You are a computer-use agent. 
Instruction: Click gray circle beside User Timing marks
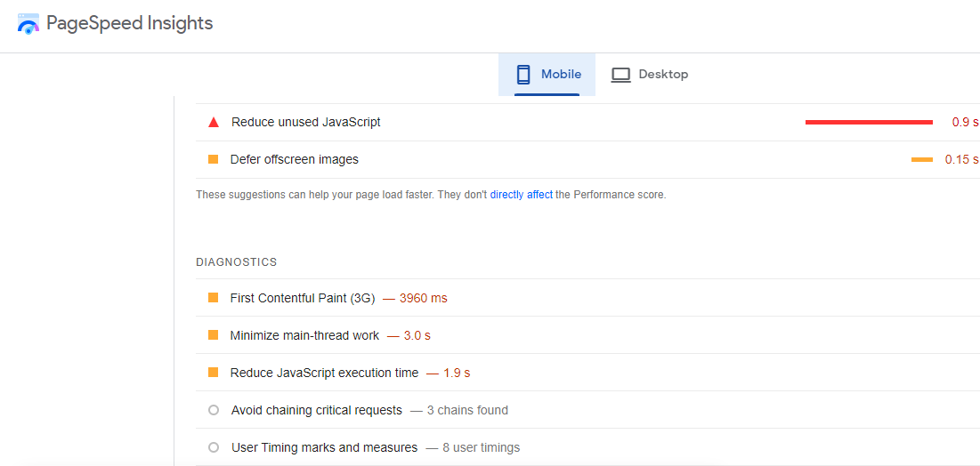(213, 447)
